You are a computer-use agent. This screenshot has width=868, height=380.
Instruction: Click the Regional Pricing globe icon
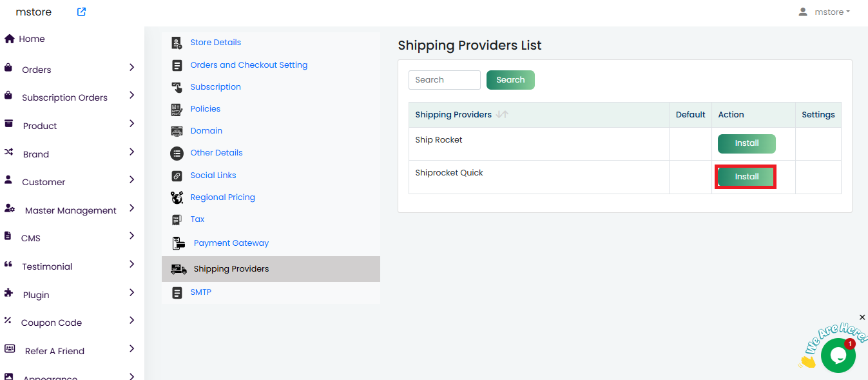pos(177,197)
